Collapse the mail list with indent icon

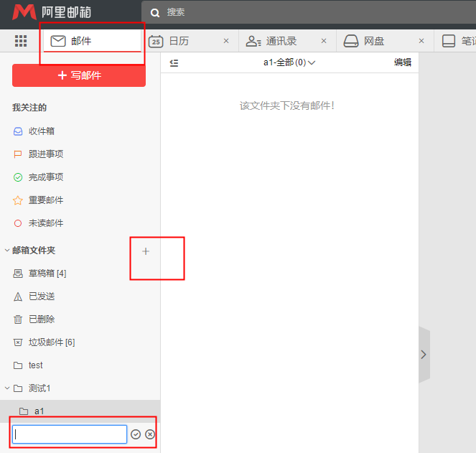coord(174,63)
